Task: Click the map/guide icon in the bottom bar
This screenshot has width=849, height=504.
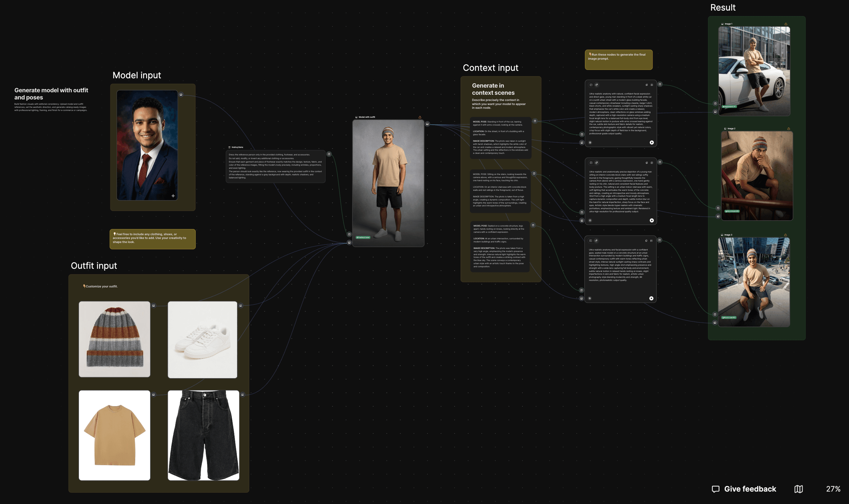Action: click(799, 489)
